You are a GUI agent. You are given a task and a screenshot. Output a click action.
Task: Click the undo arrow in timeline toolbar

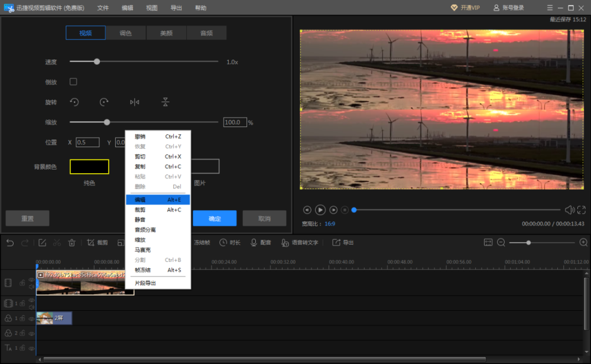click(10, 242)
